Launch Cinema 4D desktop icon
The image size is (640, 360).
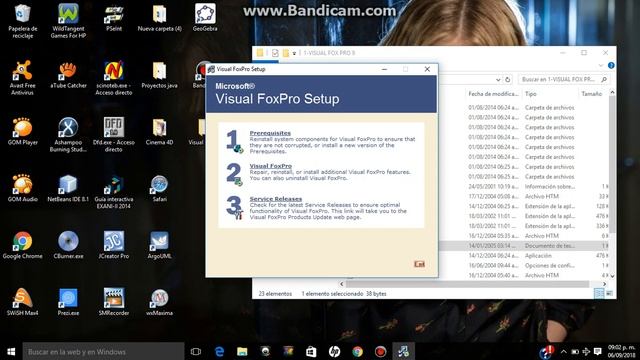pyautogui.click(x=159, y=132)
